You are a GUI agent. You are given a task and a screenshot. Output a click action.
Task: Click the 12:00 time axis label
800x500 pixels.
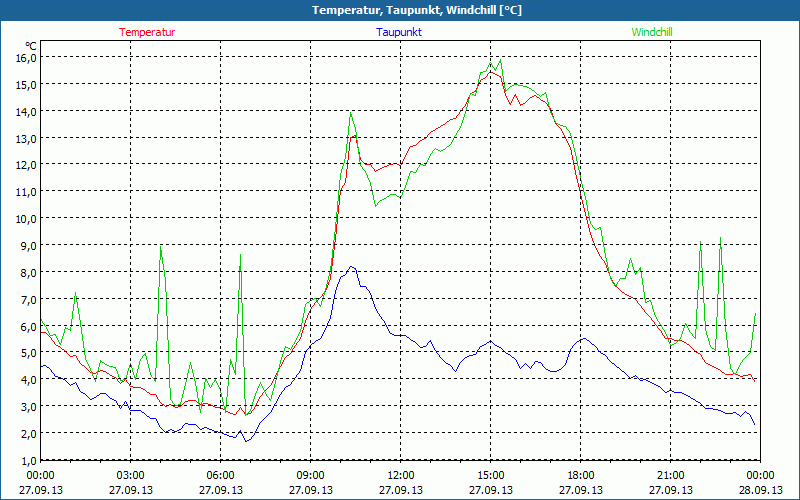[401, 476]
